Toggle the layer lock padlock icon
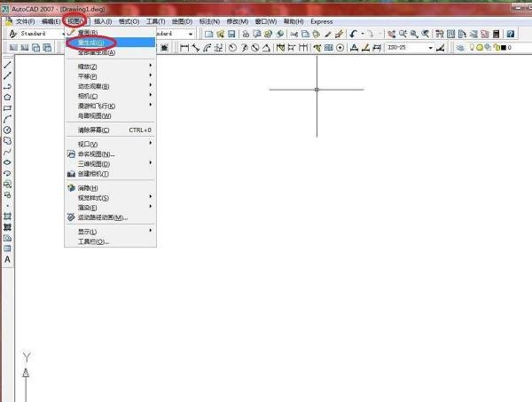Image resolution: width=532 pixels, height=402 pixels. point(496,48)
